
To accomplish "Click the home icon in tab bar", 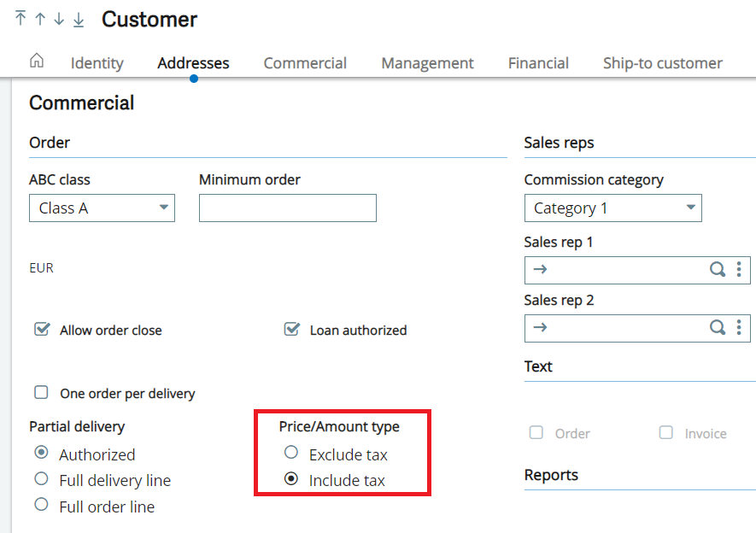I will (x=37, y=61).
